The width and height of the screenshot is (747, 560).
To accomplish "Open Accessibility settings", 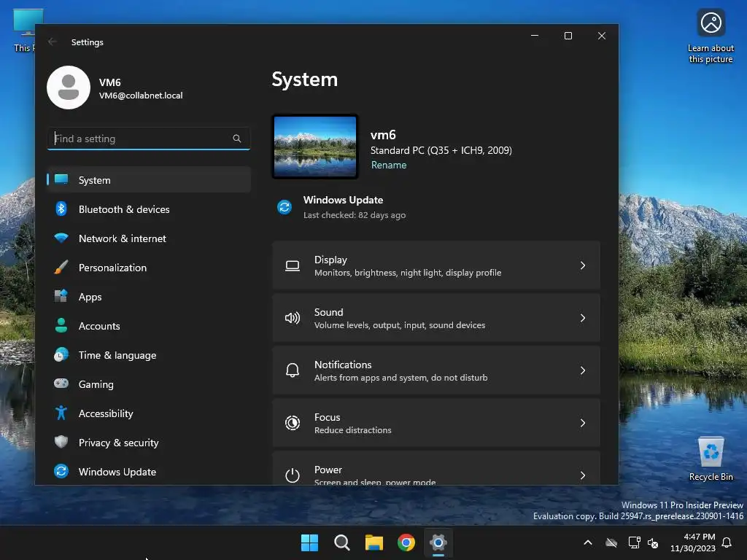I will (149, 413).
